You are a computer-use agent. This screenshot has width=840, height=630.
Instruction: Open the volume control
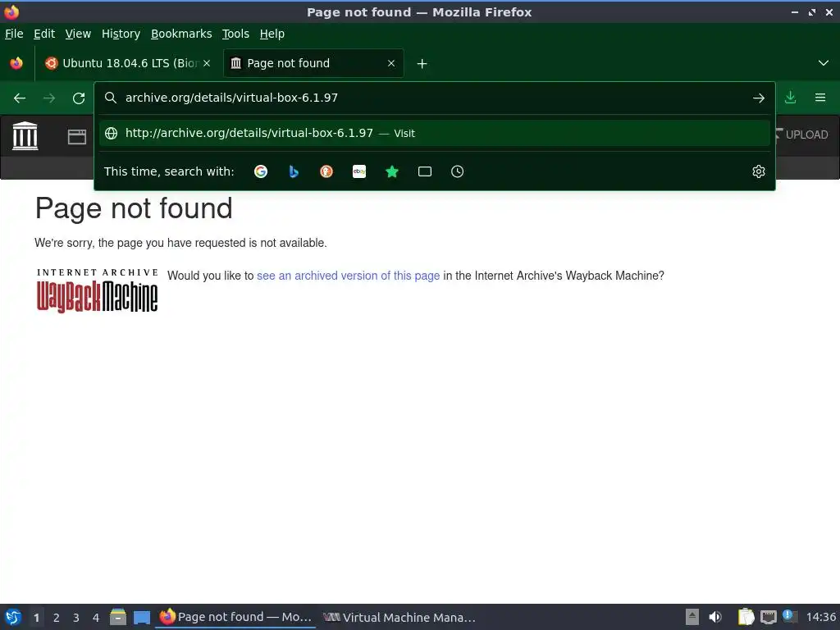coord(715,617)
